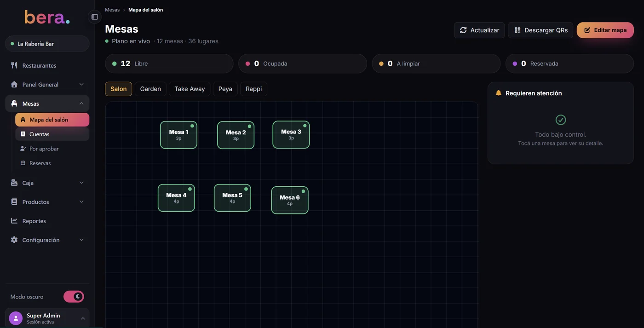Expand the Panel General submenu chevron
Screen dimensions: 644x328
tap(81, 85)
